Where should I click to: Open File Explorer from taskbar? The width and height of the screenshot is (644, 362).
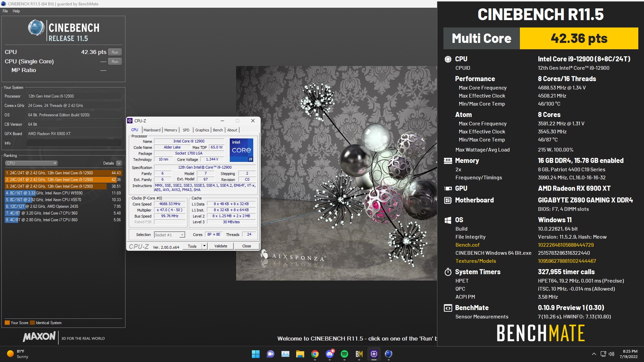(x=300, y=354)
